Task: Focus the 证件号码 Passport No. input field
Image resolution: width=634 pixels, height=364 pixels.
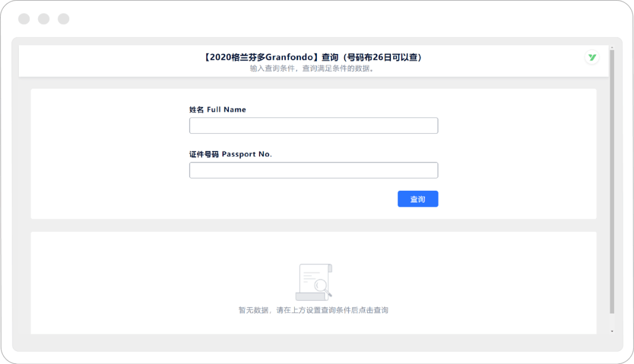Action: click(x=313, y=170)
